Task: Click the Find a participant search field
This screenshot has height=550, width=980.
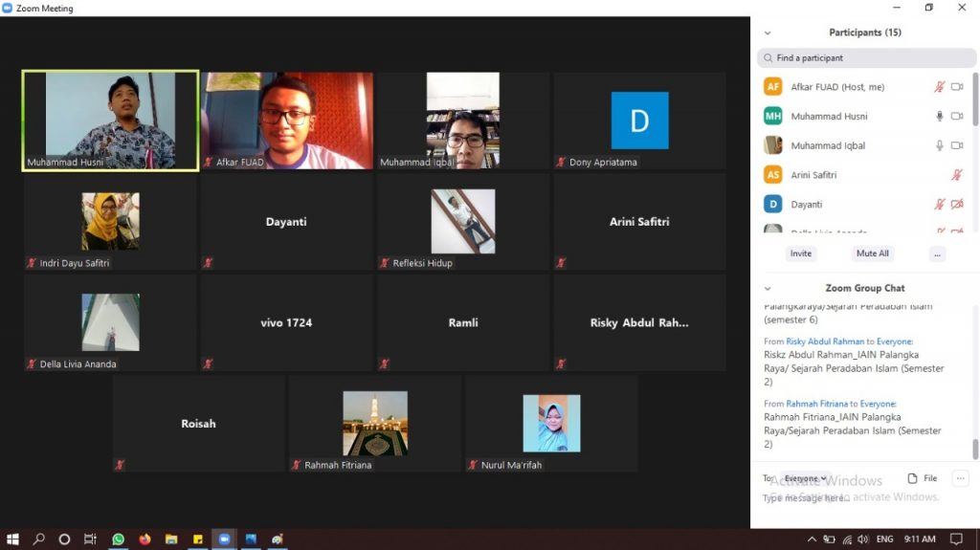Action: 866,58
